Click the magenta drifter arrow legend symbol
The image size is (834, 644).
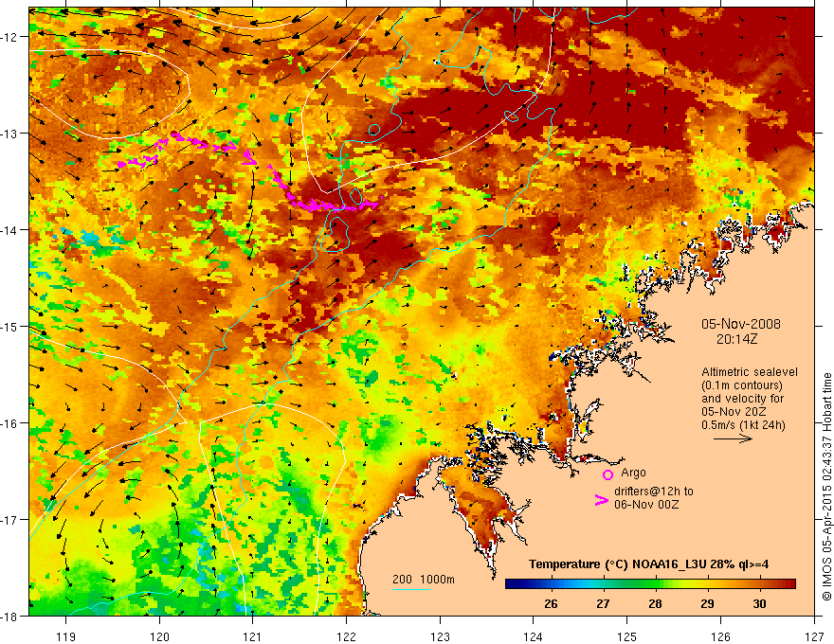coord(601,499)
